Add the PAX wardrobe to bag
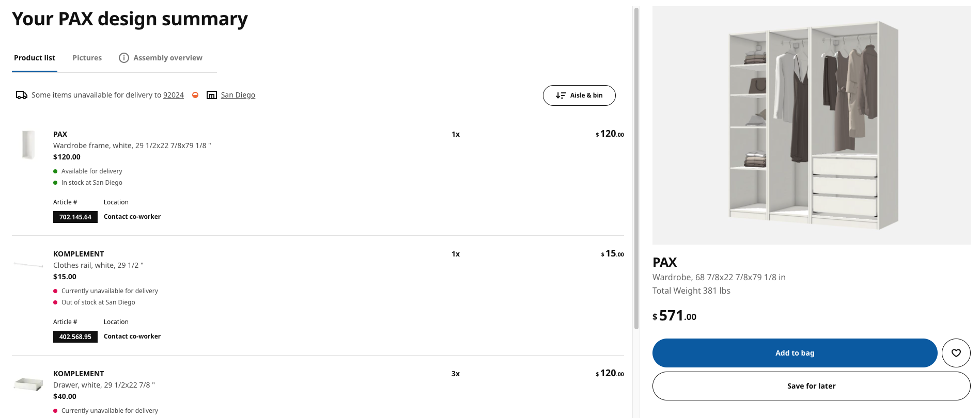The width and height of the screenshot is (980, 418). (794, 353)
